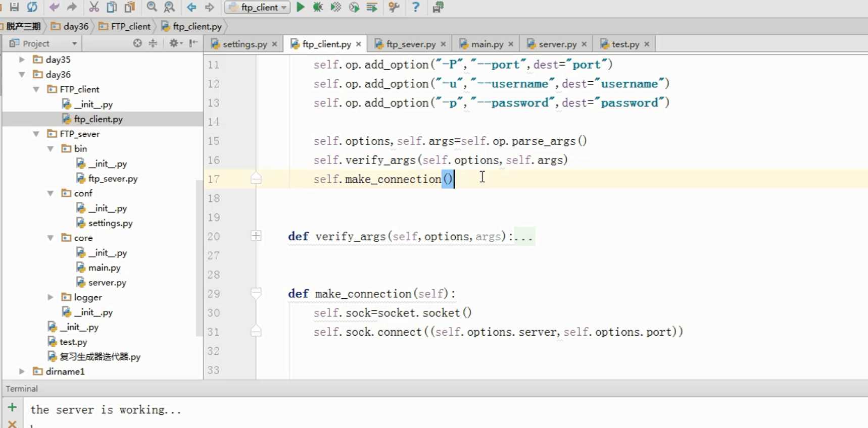This screenshot has height=428, width=868.
Task: Redo with the gray forward arrow
Action: (x=72, y=7)
